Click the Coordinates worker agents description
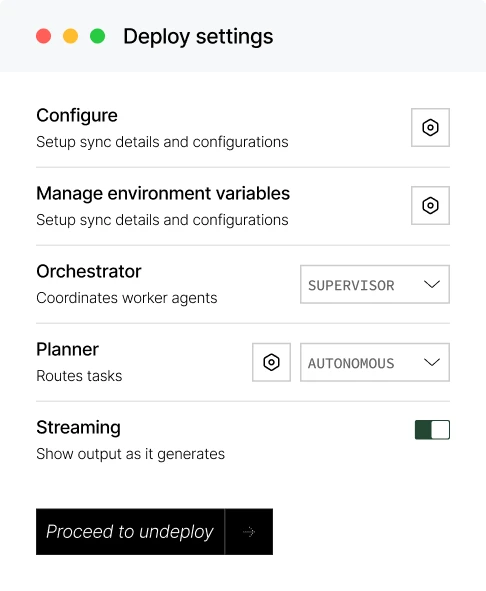 point(127,298)
